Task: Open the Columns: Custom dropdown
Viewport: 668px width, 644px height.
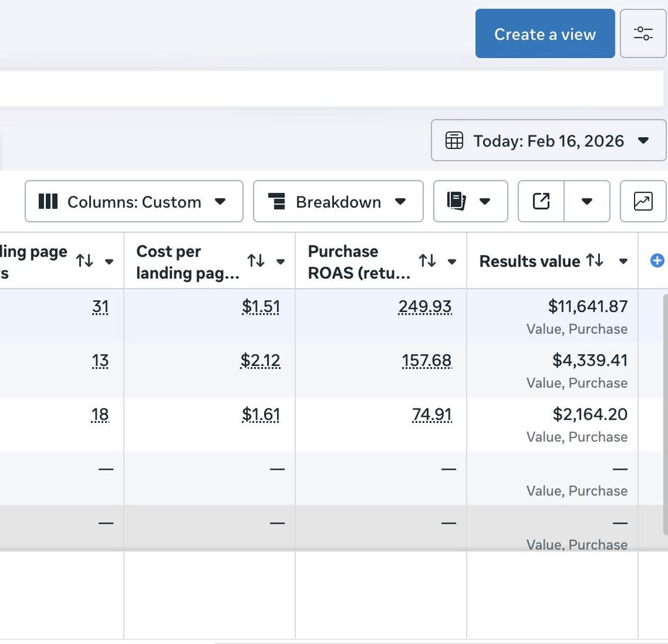Action: tap(134, 201)
